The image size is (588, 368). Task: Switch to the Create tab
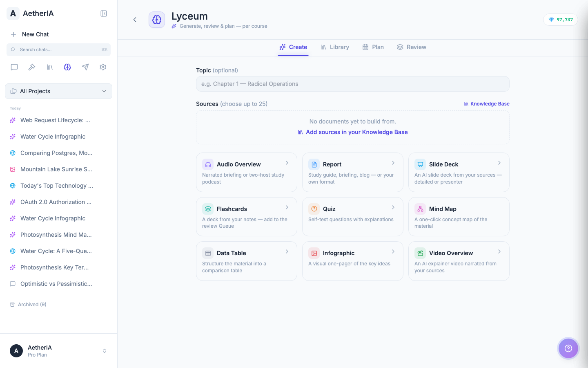click(x=293, y=47)
